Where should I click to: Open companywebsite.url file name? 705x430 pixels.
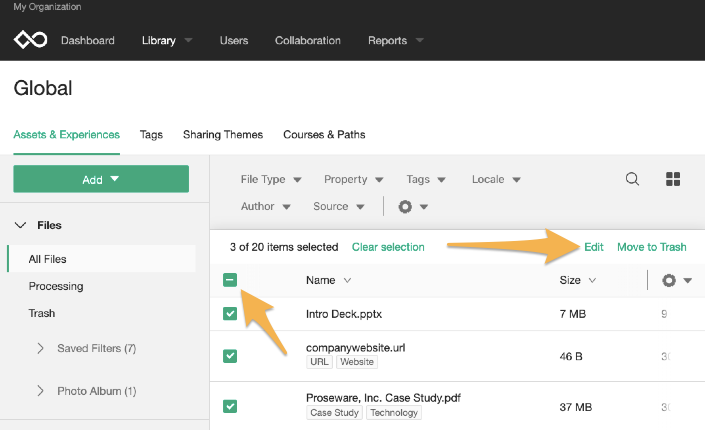point(356,348)
